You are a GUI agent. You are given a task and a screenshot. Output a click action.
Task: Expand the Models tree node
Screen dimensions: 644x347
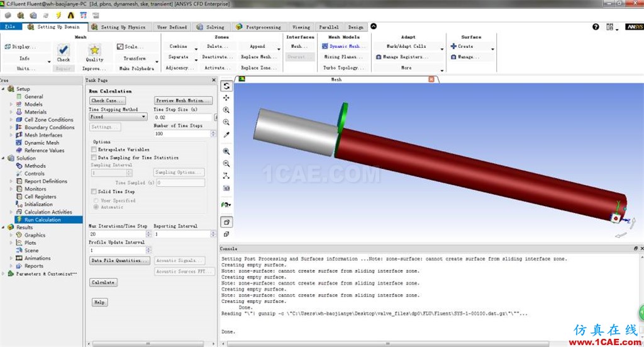click(11, 105)
